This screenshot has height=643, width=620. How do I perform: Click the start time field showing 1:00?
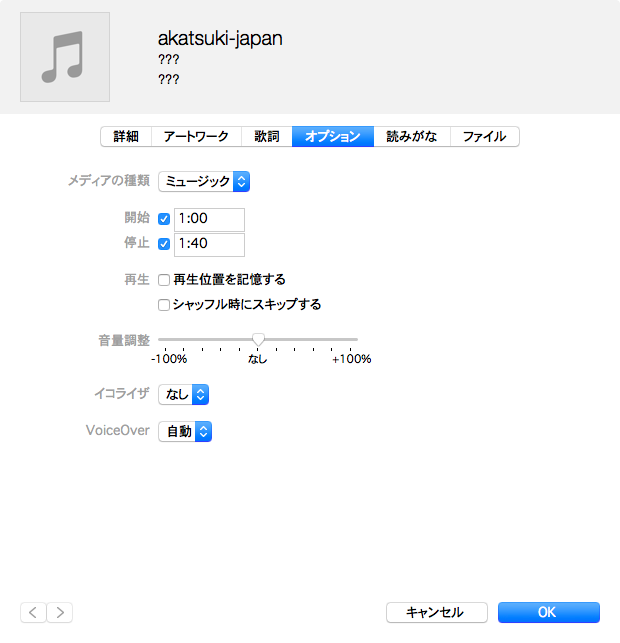click(210, 219)
